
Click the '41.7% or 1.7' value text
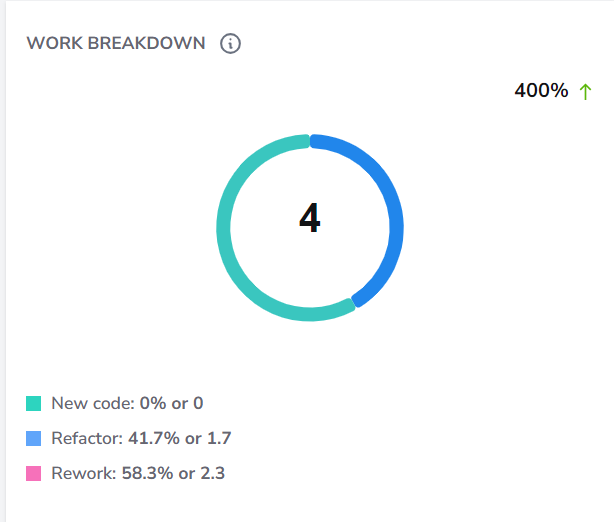pos(180,439)
